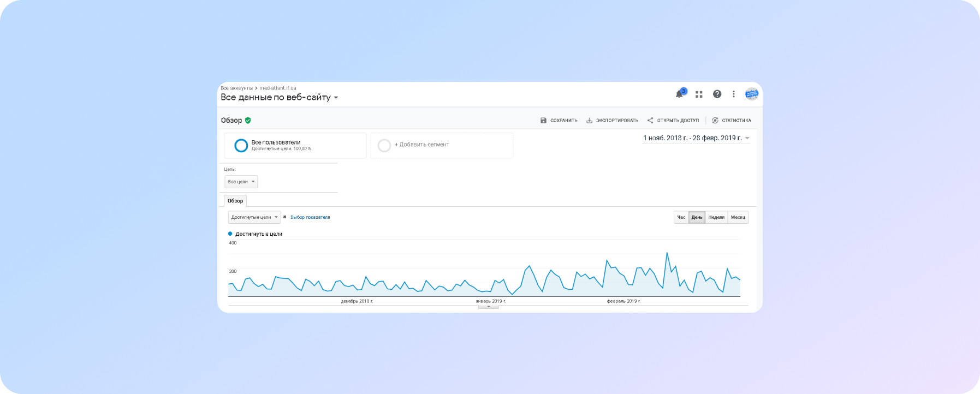Open the notifications bell icon
This screenshot has height=394, width=980.
[x=679, y=94]
